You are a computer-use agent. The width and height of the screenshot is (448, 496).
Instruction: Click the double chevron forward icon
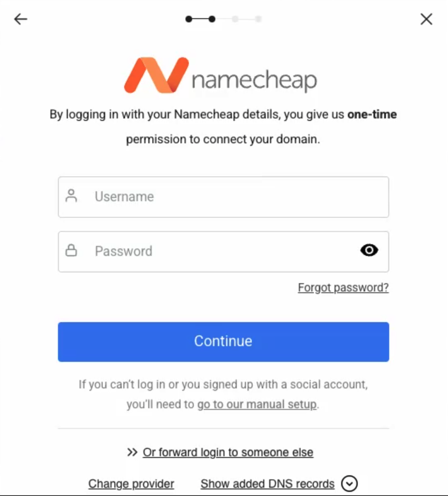pos(132,452)
